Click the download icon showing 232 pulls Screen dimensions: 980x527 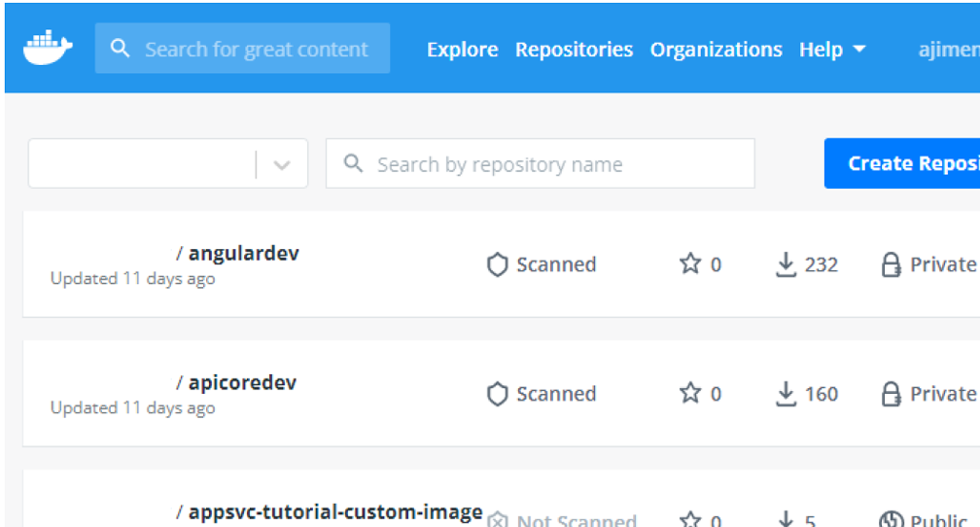coord(786,264)
